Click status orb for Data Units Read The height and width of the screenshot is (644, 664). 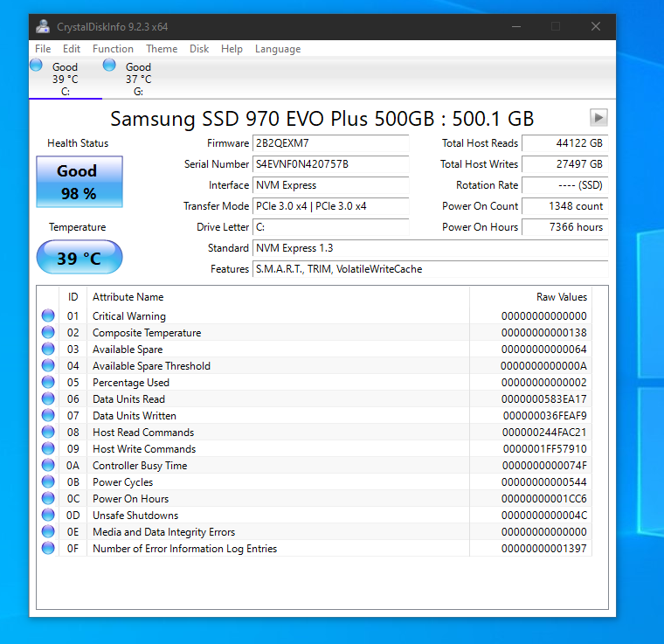(x=48, y=398)
